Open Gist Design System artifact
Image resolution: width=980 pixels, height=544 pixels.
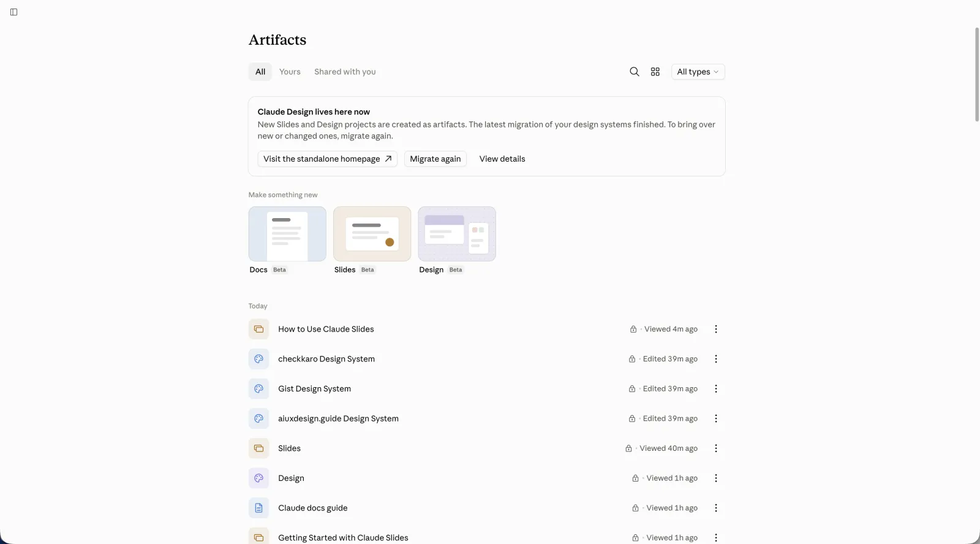[314, 388]
